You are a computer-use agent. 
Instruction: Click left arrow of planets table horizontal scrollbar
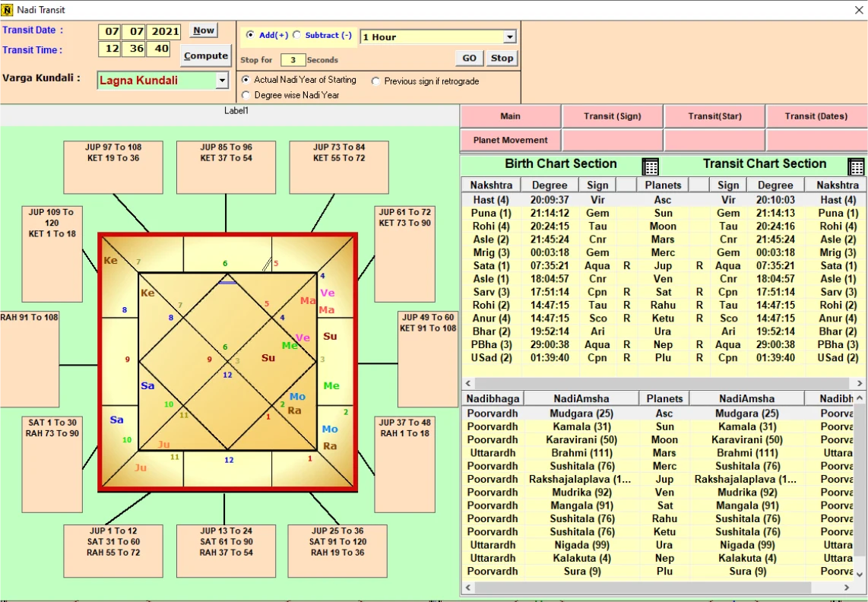pyautogui.click(x=468, y=383)
